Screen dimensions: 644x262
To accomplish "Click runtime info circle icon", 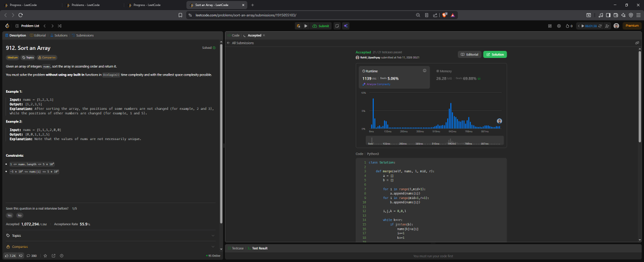I will [425, 70].
